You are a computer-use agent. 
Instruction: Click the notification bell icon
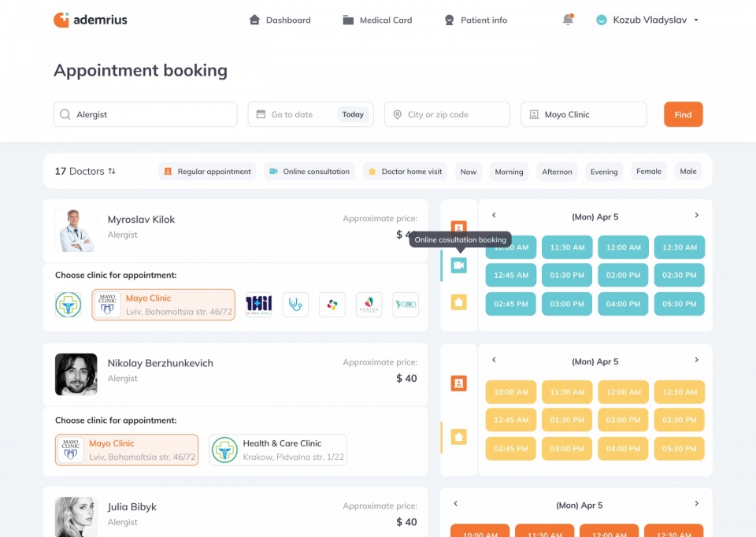(x=568, y=20)
